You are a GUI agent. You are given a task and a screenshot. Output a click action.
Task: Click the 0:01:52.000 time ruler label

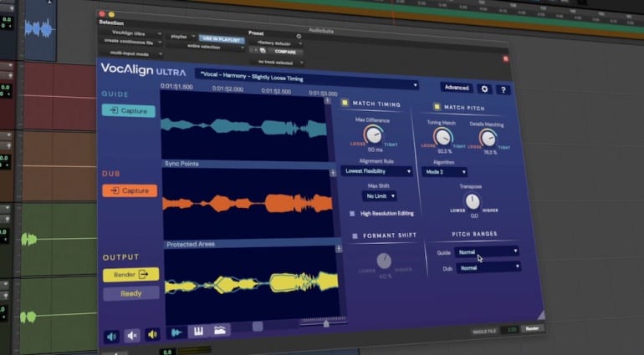click(228, 89)
